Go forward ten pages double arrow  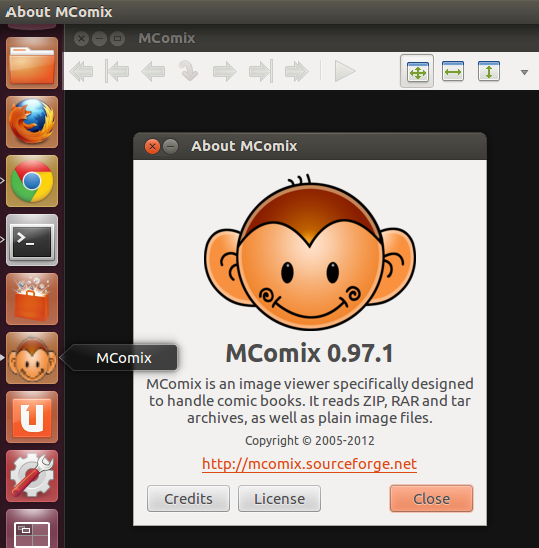297,71
